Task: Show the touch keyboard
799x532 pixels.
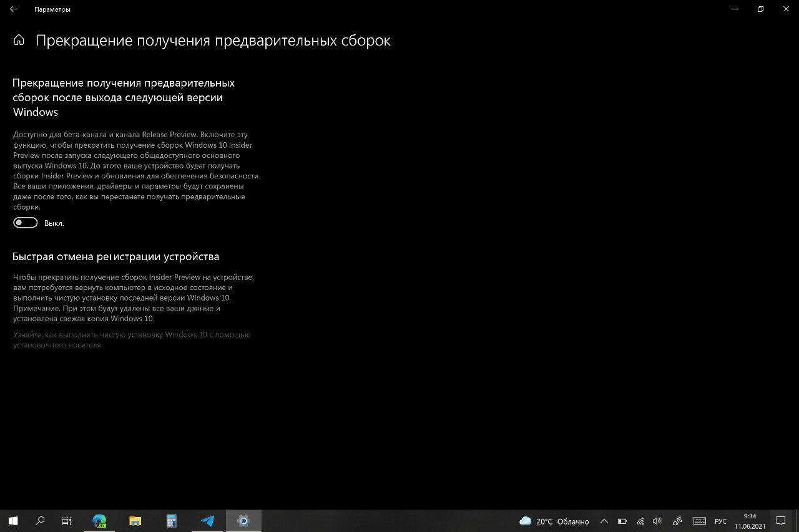Action: click(700, 521)
